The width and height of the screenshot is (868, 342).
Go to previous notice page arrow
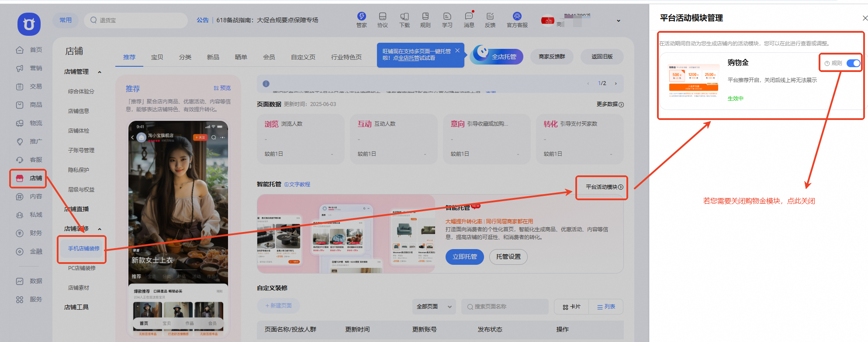point(588,83)
